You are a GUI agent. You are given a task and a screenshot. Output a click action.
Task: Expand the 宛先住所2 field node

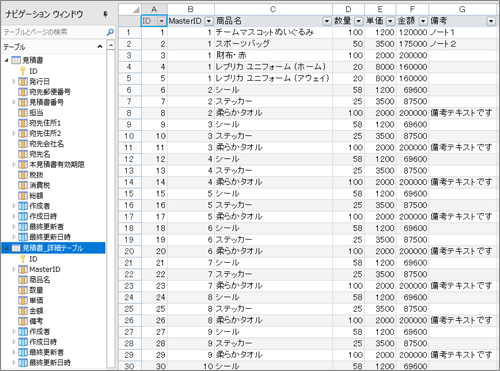pos(14,133)
